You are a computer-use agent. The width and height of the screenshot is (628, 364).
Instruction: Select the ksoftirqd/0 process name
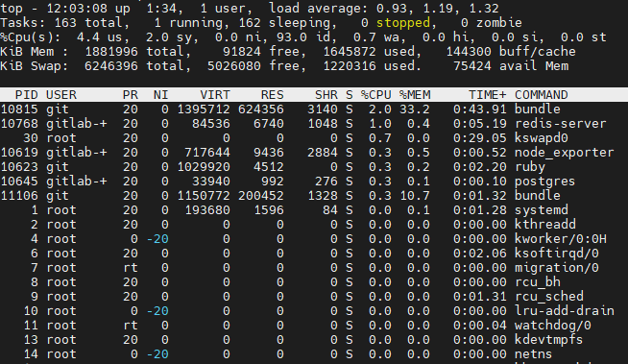point(557,254)
